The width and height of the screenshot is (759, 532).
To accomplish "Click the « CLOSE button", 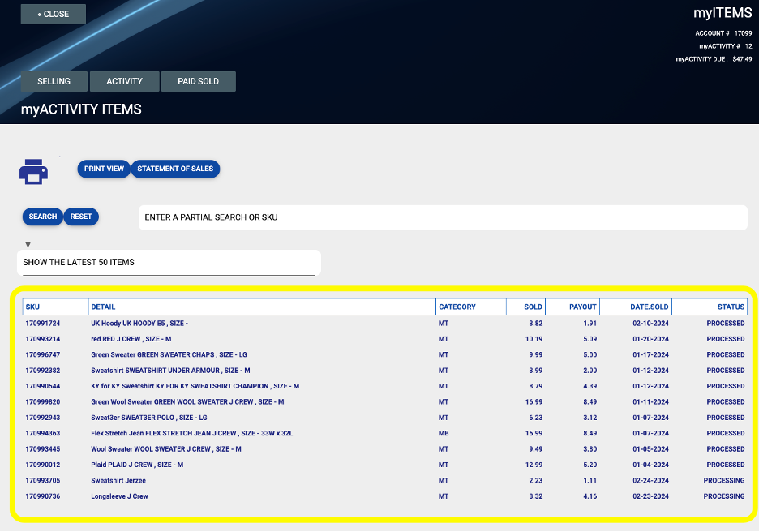I will (53, 14).
